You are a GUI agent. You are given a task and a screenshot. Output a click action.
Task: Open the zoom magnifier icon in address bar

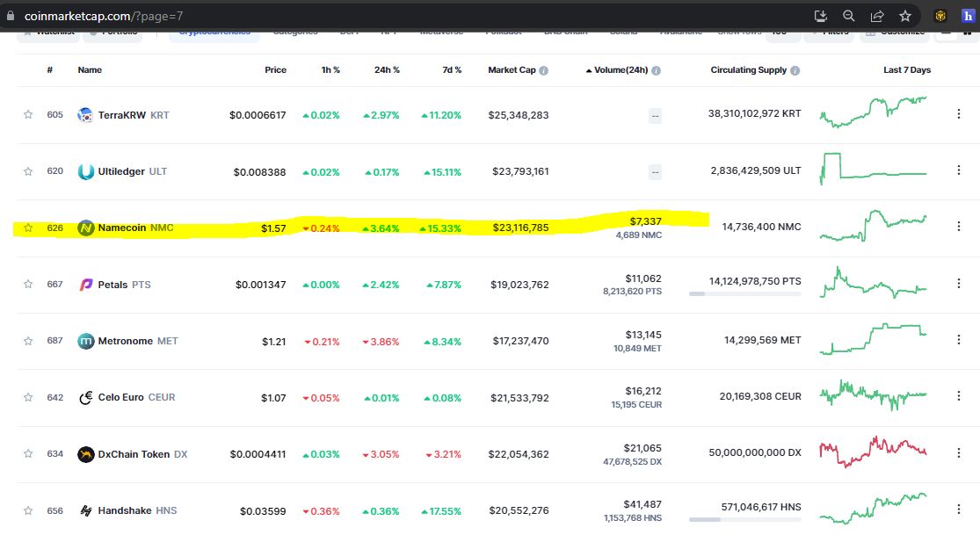pyautogui.click(x=849, y=16)
